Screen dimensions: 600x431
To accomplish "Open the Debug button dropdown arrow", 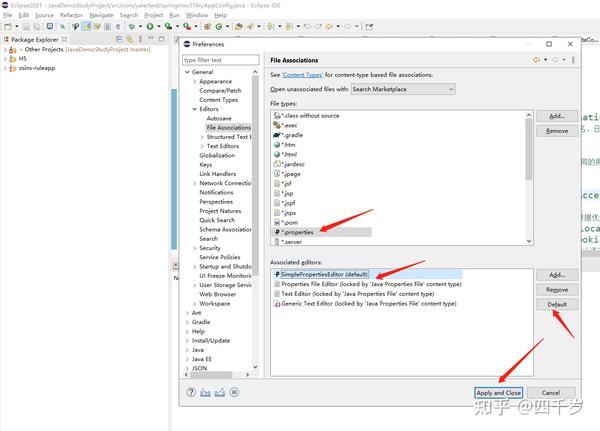I will click(140, 26).
